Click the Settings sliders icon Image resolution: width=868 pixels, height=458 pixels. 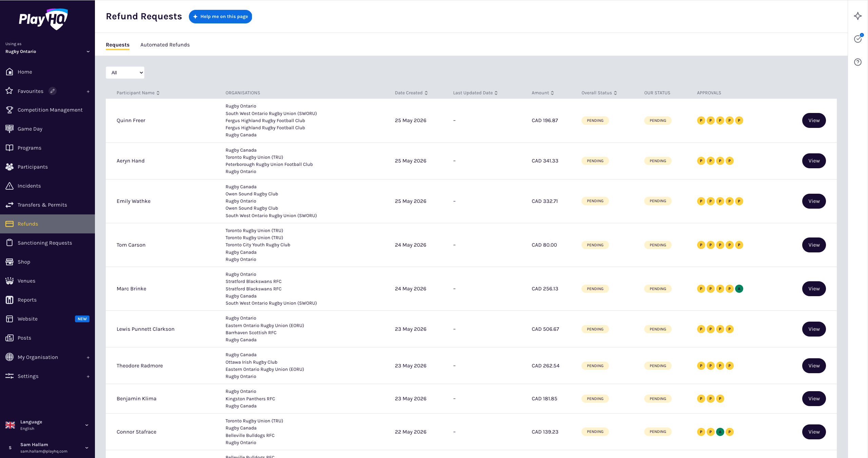click(9, 376)
